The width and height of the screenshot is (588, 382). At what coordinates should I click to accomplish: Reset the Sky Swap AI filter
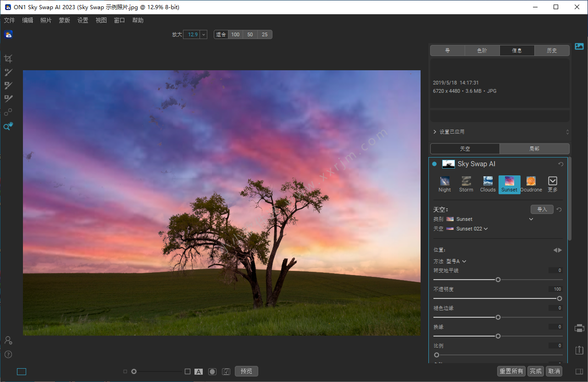(x=560, y=164)
